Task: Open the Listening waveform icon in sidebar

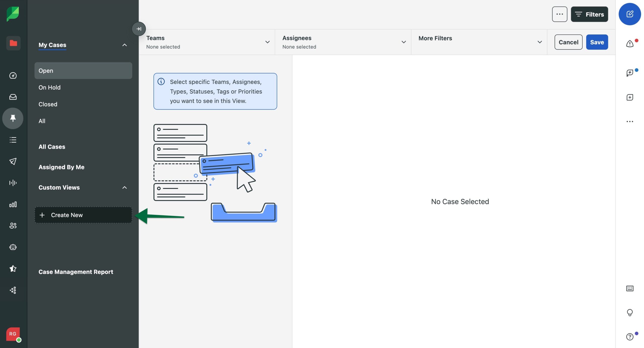Action: click(x=13, y=183)
